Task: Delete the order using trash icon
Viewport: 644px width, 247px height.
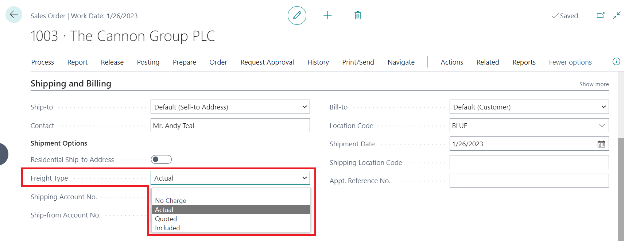Action: (x=358, y=15)
